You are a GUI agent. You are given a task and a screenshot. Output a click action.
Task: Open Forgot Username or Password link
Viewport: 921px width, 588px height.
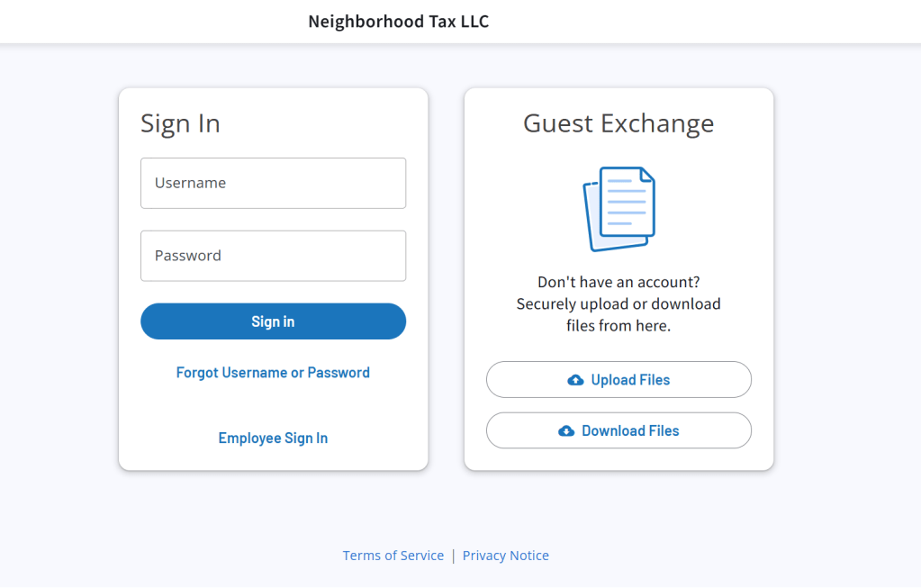273,373
